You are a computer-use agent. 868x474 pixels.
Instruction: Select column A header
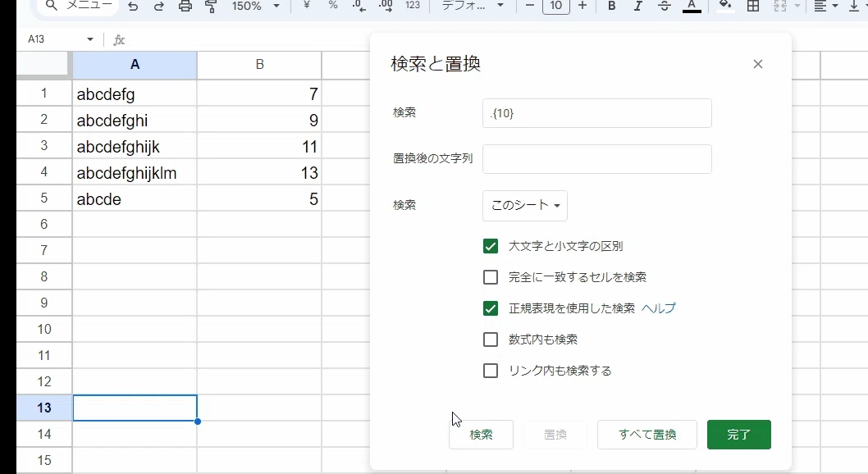point(135,65)
